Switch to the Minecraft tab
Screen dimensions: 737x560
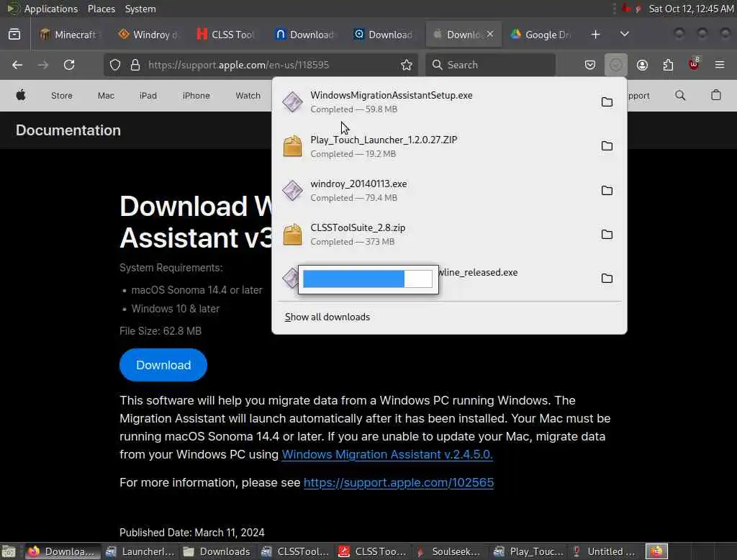click(69, 35)
